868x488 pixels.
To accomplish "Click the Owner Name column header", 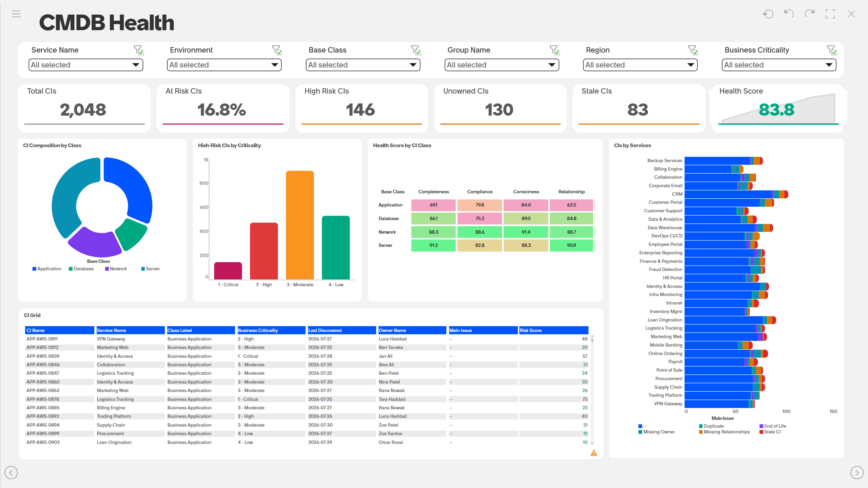I will [412, 330].
